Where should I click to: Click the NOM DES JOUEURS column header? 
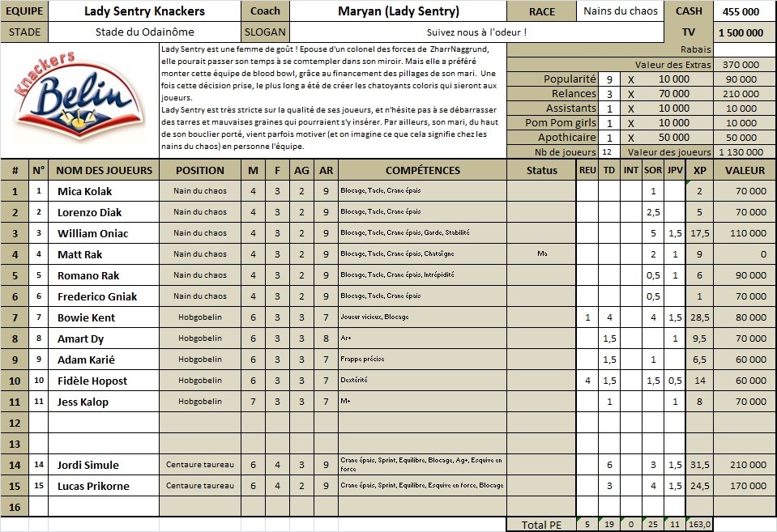click(104, 170)
